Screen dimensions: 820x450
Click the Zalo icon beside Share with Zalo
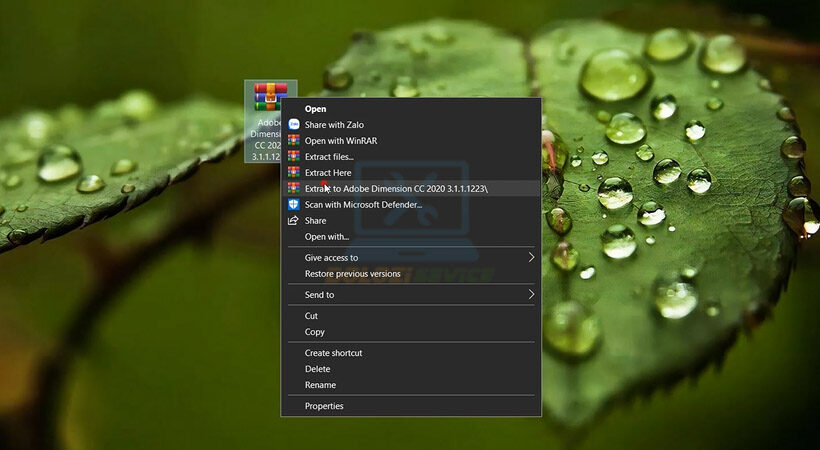(x=294, y=125)
